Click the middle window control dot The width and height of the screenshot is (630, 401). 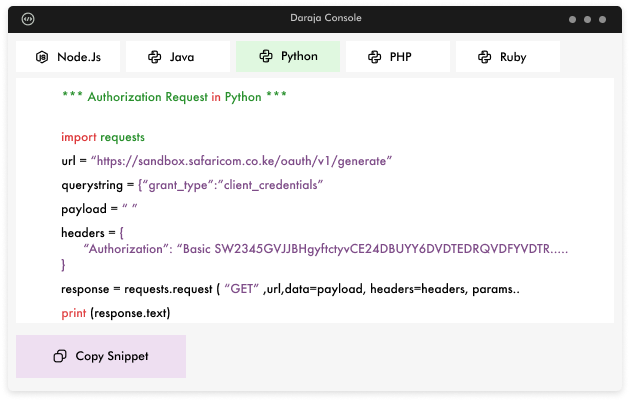click(587, 19)
